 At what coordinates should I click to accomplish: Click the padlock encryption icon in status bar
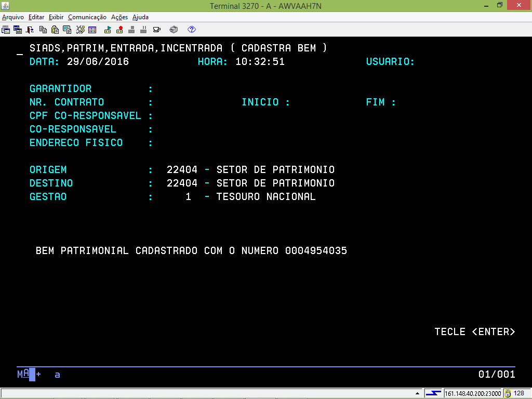click(508, 393)
